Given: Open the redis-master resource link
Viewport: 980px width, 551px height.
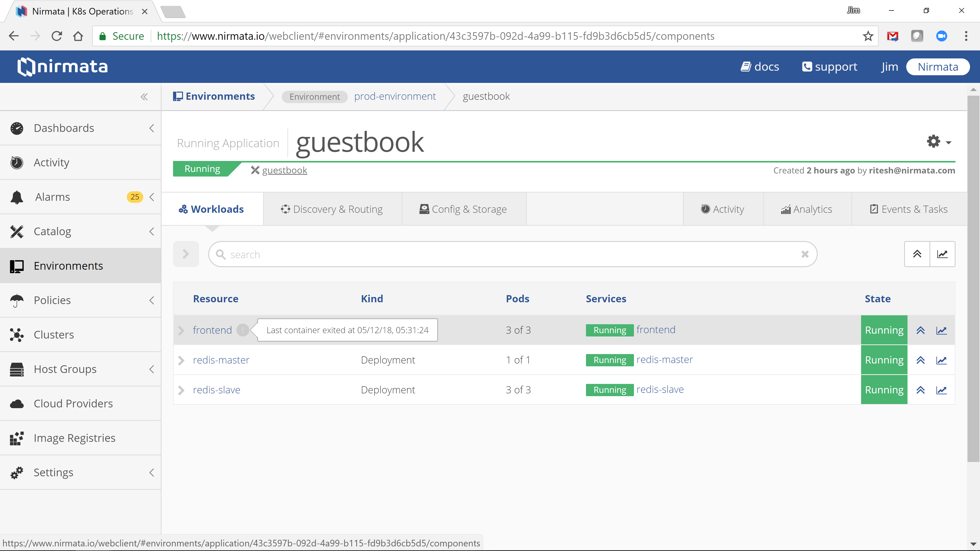Looking at the screenshot, I should (x=221, y=360).
